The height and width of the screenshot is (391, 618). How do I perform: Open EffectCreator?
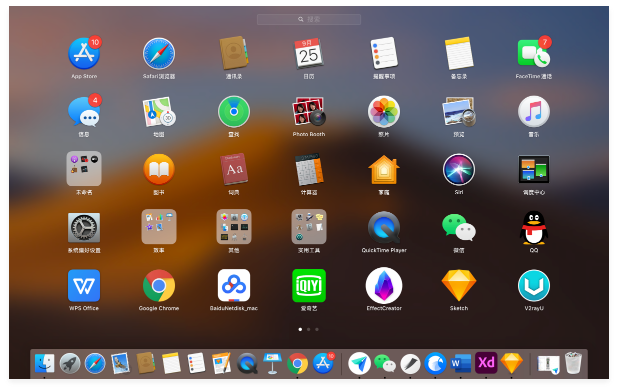(x=384, y=285)
